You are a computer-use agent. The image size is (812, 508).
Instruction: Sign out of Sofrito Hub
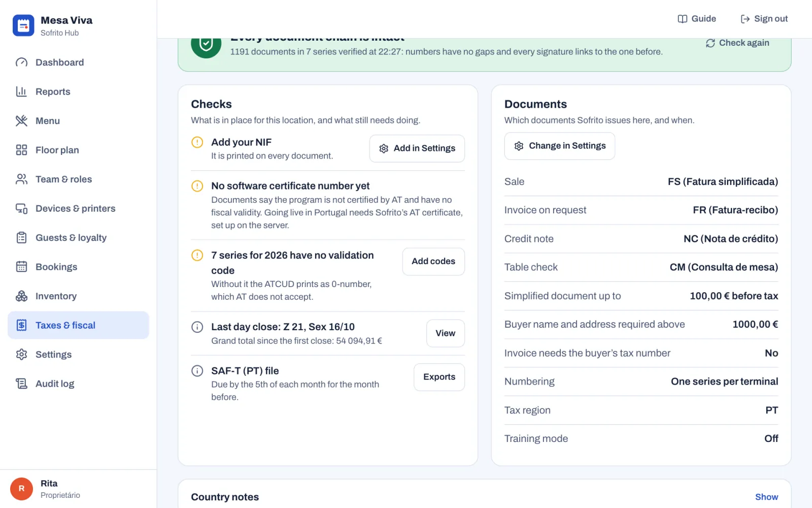(764, 19)
